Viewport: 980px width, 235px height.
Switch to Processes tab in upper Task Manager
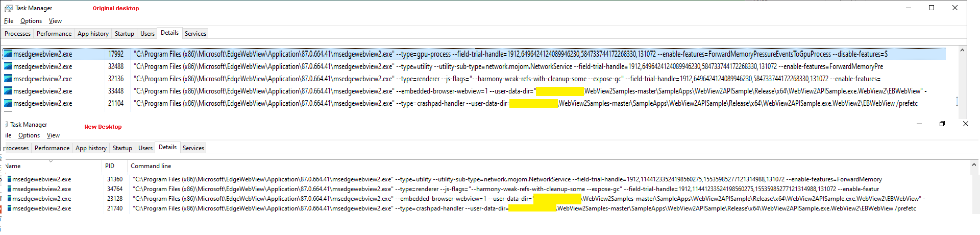18,34
